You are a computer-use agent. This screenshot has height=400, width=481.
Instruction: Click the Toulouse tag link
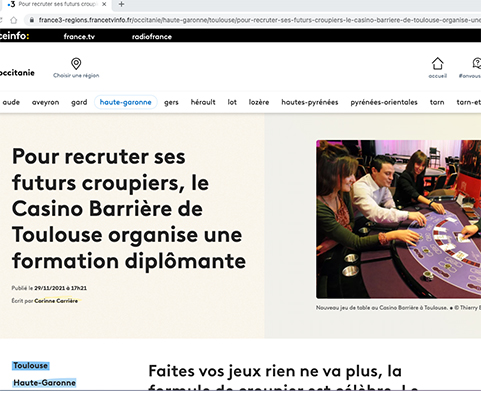[x=30, y=366]
